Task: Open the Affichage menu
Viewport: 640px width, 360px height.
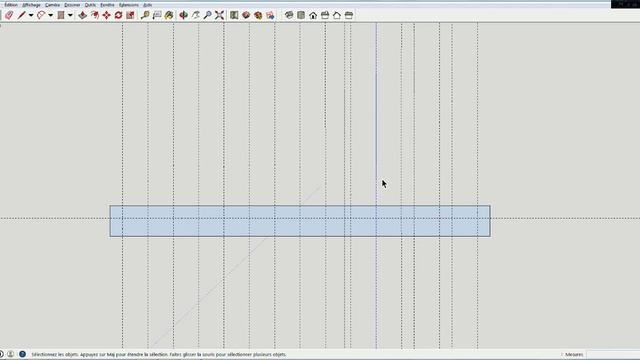Action: 31,5
